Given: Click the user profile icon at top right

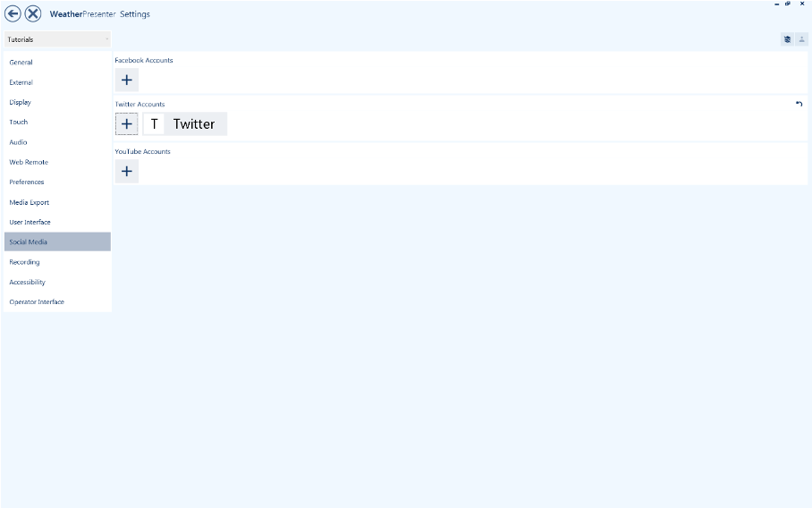Looking at the screenshot, I should tap(801, 39).
